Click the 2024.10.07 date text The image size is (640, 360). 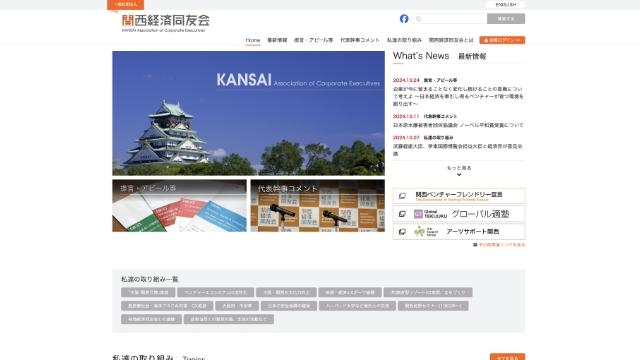click(x=406, y=138)
